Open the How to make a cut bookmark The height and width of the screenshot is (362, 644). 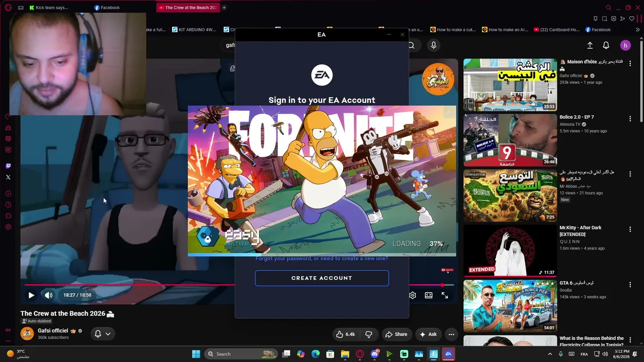coord(452,30)
